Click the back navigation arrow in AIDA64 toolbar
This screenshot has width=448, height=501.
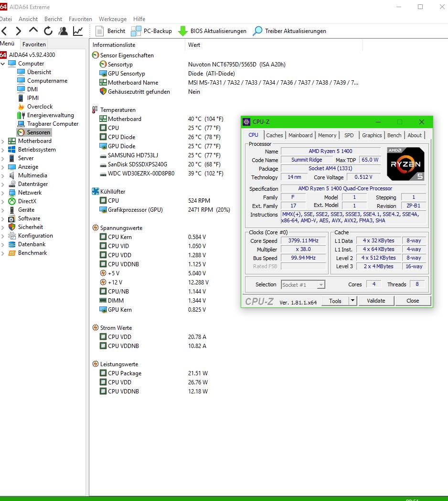tap(4, 31)
